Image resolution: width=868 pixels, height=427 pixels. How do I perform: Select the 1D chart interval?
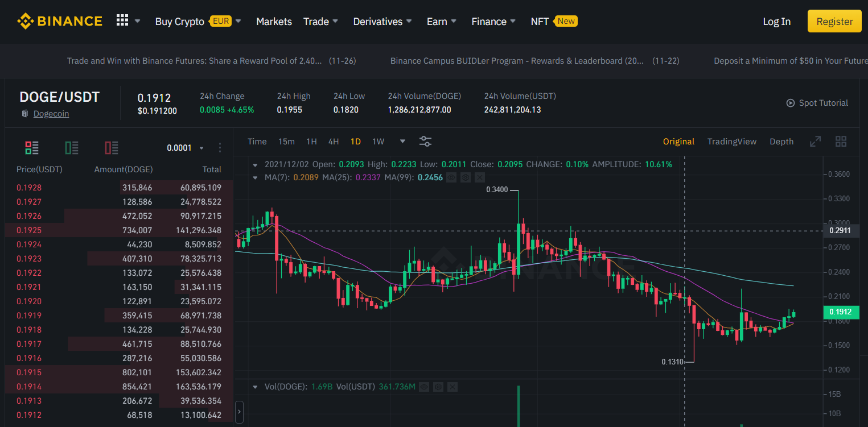[356, 142]
